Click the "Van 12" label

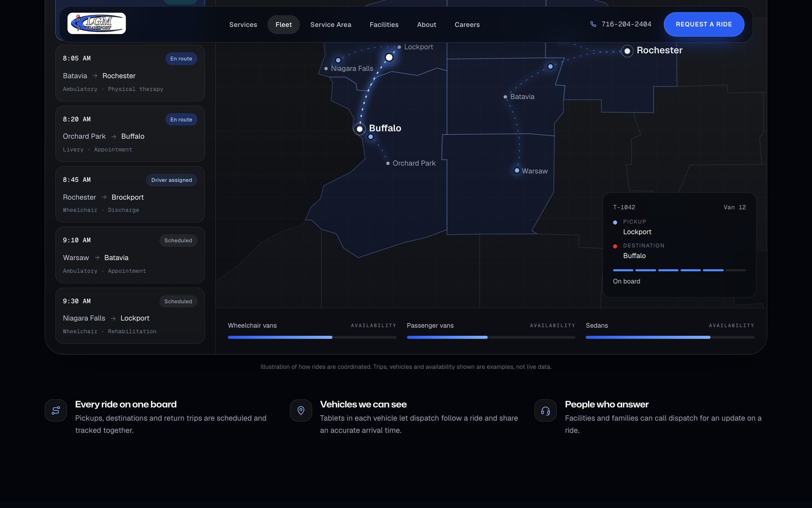(735, 207)
